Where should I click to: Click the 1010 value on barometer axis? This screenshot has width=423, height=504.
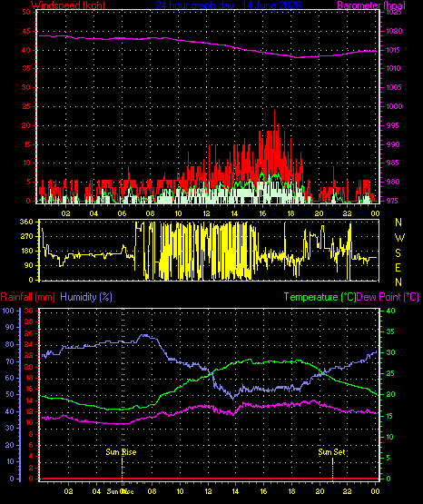(394, 68)
